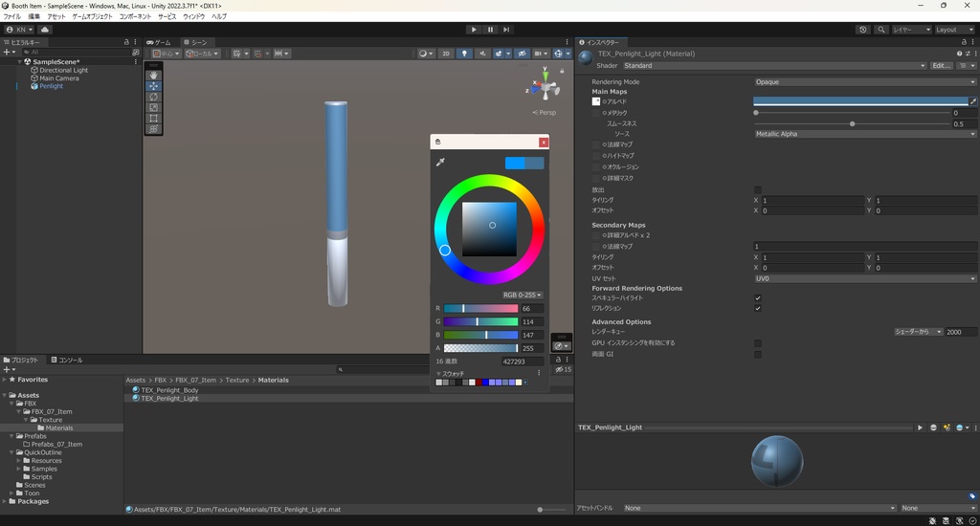This screenshot has height=526, width=980.
Task: Open the cache server status icon
Action: click(x=946, y=521)
